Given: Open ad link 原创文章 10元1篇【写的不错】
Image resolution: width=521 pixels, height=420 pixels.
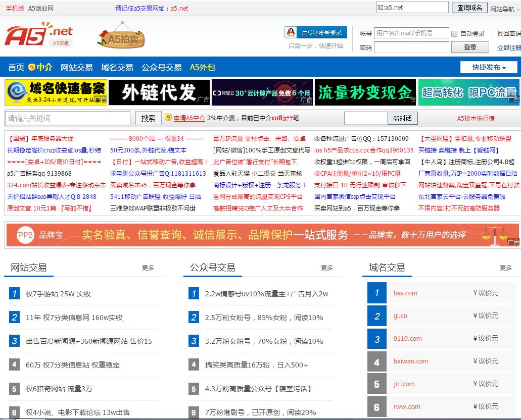Looking at the screenshot, I should (x=49, y=208).
